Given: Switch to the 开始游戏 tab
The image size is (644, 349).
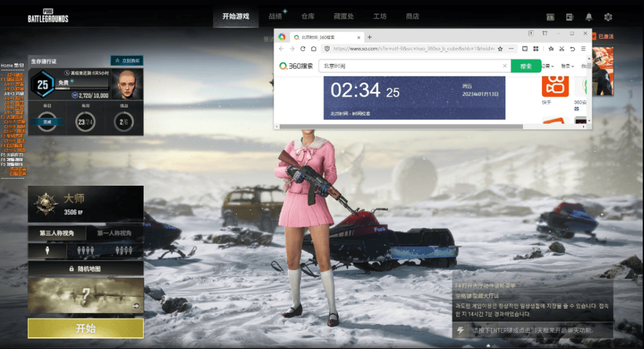Looking at the screenshot, I should [236, 16].
